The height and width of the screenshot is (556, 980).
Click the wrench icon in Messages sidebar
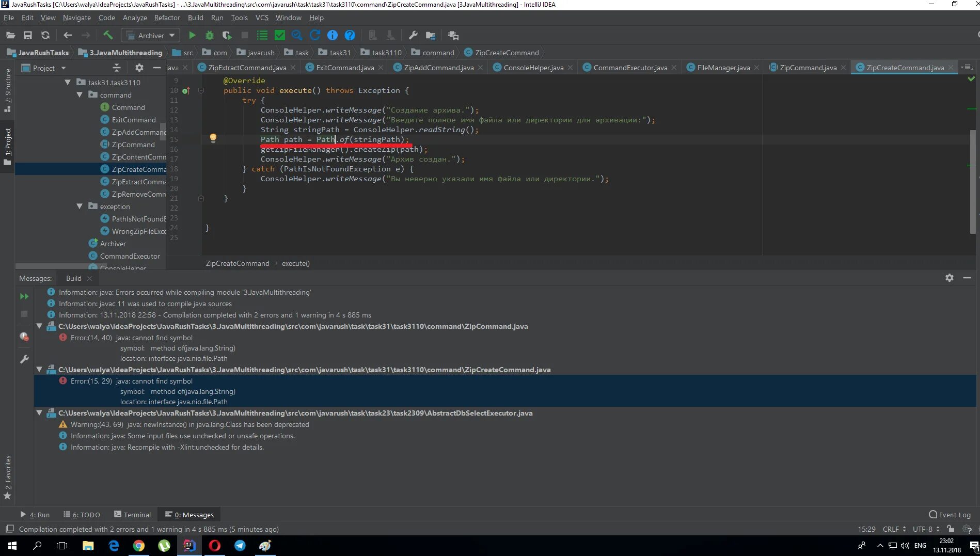pos(24,359)
